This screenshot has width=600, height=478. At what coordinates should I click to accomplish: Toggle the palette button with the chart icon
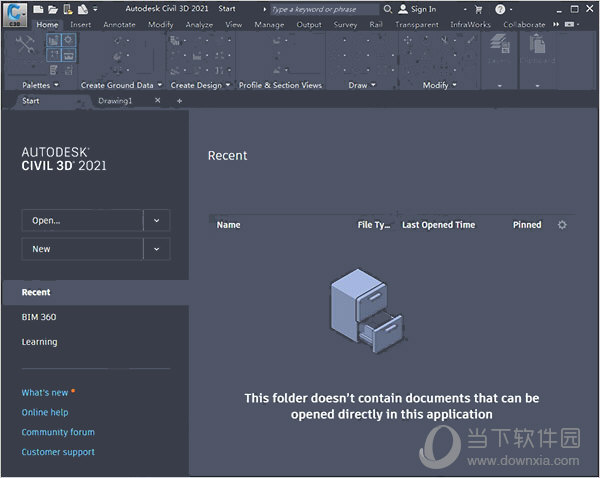pyautogui.click(x=54, y=40)
